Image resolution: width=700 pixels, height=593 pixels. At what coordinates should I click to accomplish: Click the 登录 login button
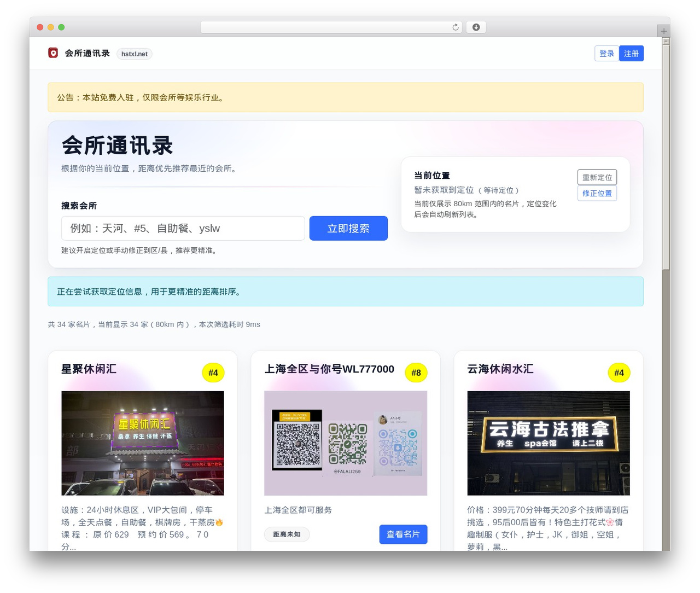coord(606,54)
